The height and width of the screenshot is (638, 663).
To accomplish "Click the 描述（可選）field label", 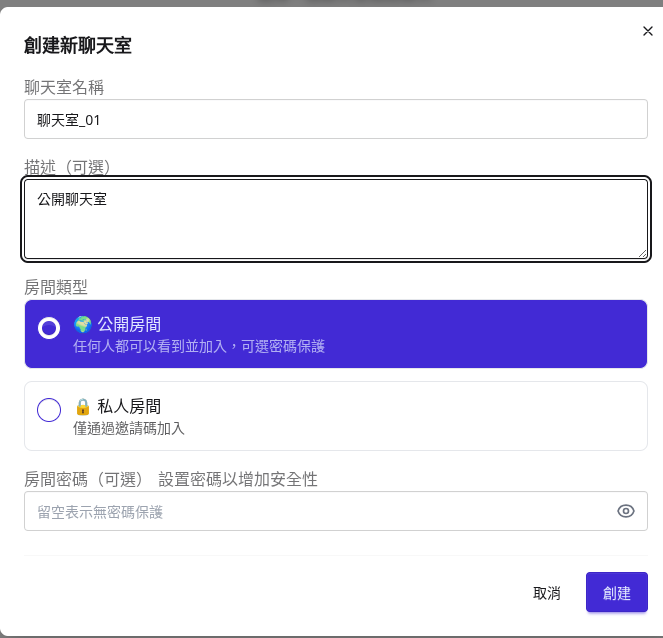I will [x=67, y=167].
